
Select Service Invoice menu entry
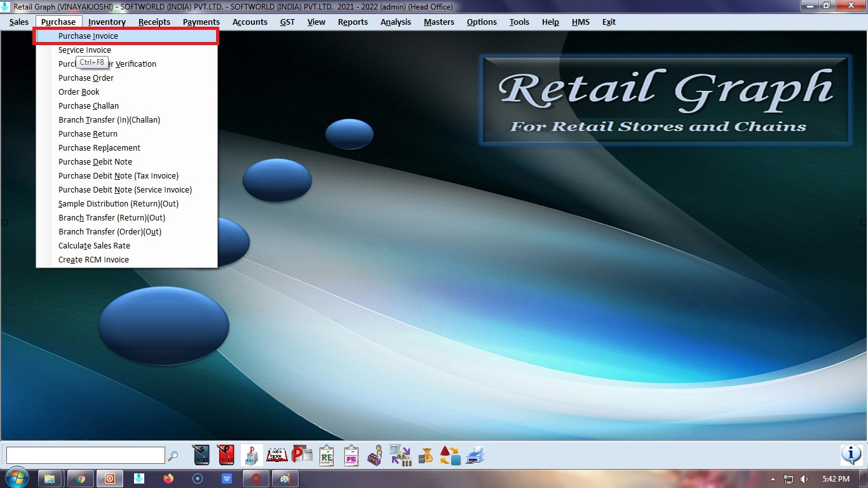click(127, 50)
